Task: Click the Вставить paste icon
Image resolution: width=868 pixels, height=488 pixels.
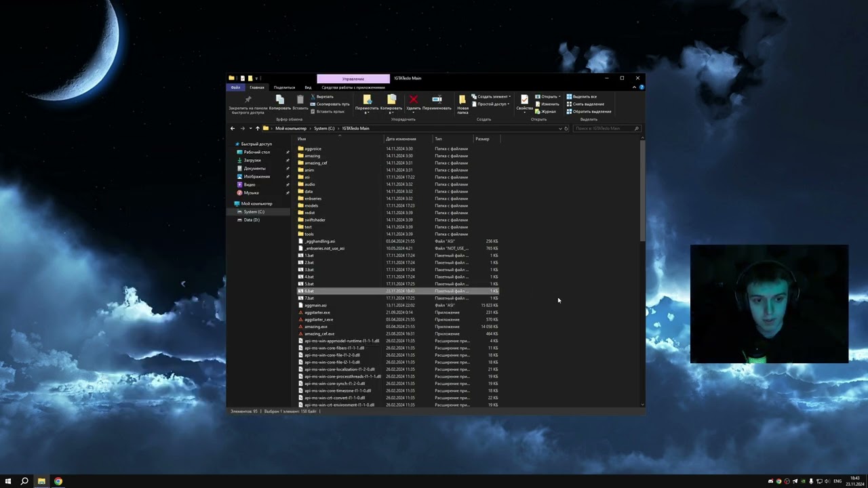Action: [x=300, y=100]
